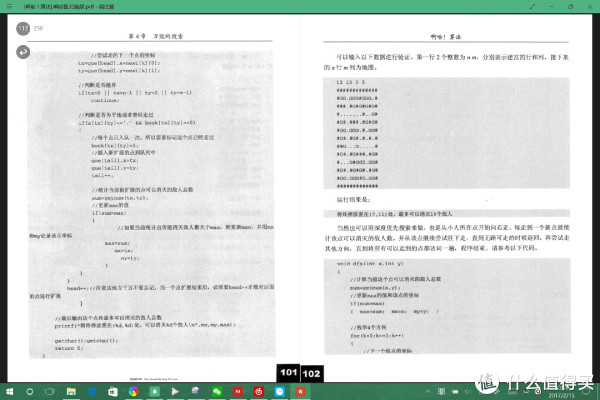Click the circled page number 113 indicator

23,28
